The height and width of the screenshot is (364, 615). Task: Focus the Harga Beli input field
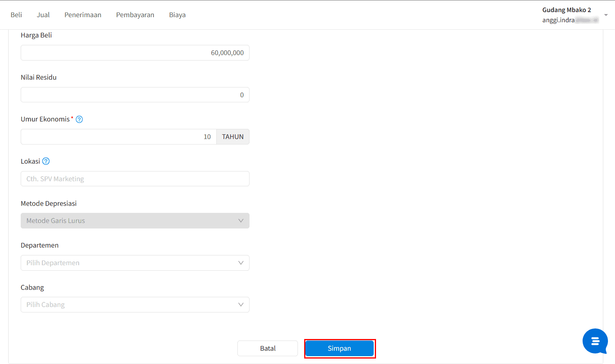pos(135,53)
